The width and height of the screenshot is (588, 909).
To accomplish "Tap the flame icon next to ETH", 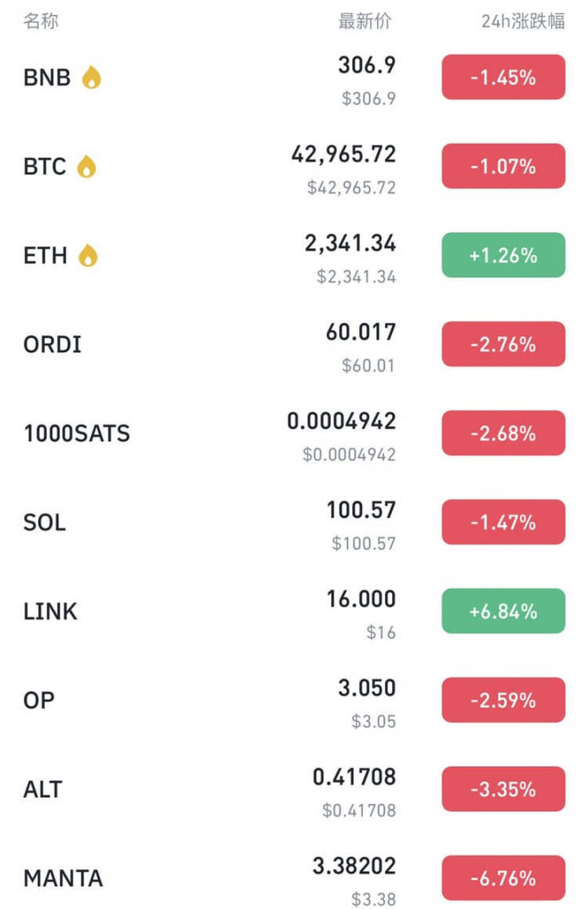I will [88, 255].
